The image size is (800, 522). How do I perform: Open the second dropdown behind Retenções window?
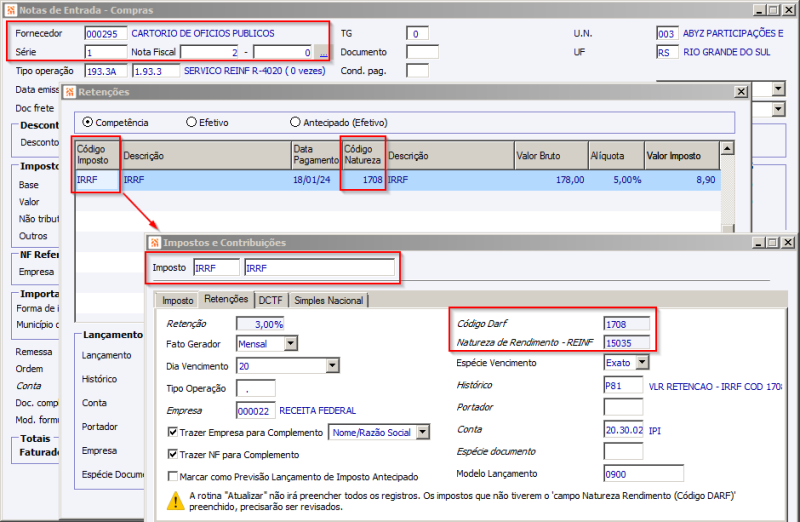[x=778, y=109]
